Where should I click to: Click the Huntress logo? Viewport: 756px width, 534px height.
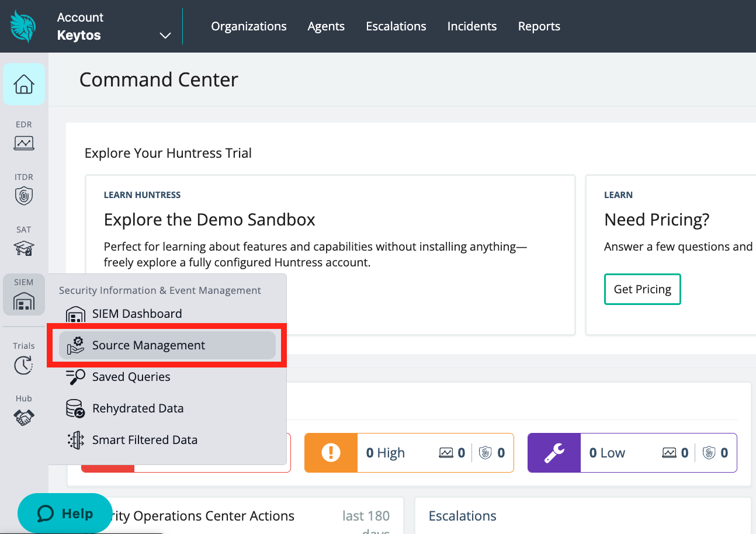(x=21, y=26)
